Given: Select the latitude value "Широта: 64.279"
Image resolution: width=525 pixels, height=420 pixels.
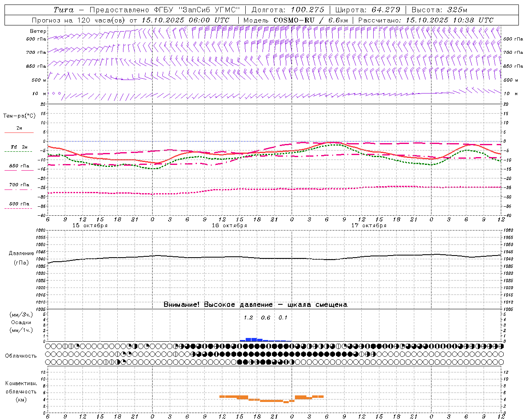Looking at the screenshot, I should 367,10.
